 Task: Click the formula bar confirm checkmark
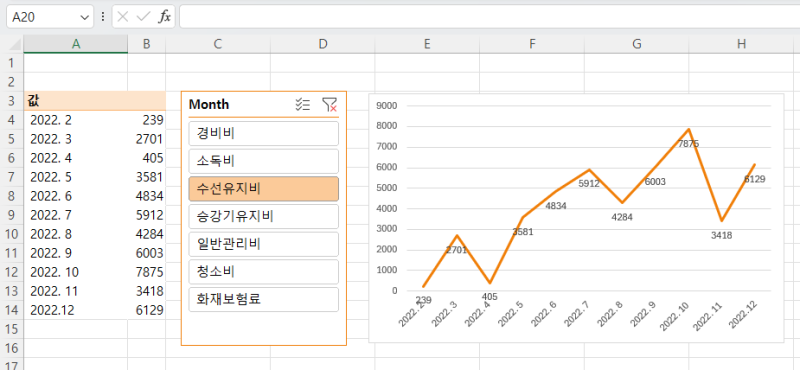[143, 17]
